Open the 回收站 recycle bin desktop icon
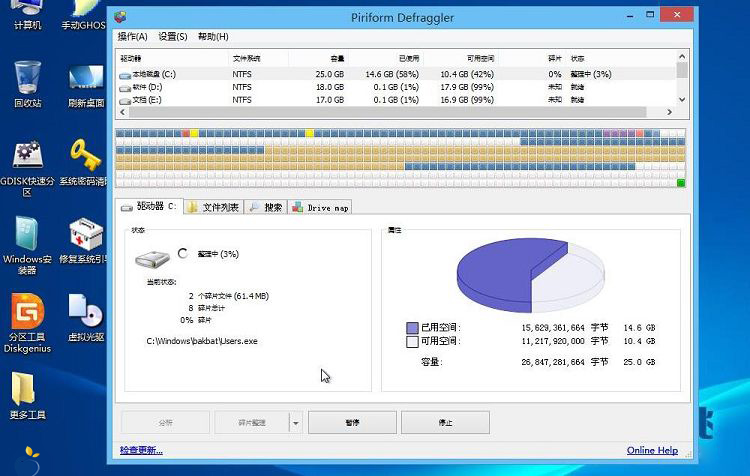 click(27, 84)
